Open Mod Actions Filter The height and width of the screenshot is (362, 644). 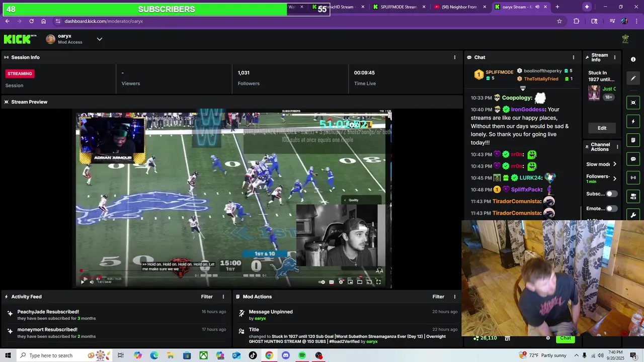click(438, 297)
